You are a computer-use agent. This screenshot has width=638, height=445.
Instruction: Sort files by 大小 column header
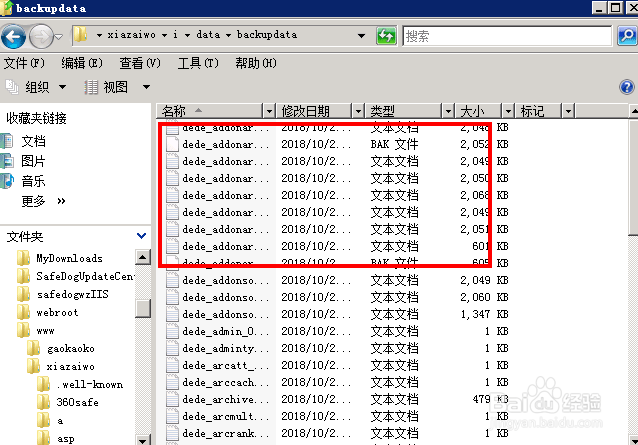click(x=470, y=111)
